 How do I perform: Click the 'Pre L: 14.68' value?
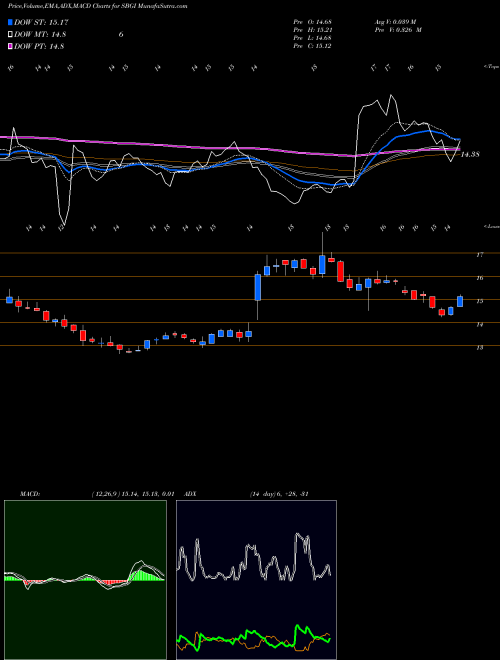click(313, 38)
